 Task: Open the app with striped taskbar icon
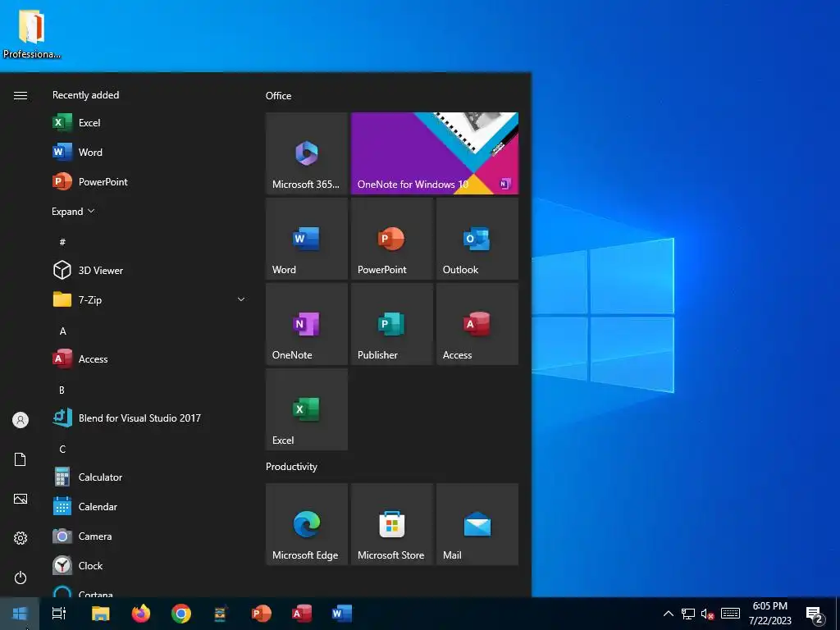click(x=221, y=614)
